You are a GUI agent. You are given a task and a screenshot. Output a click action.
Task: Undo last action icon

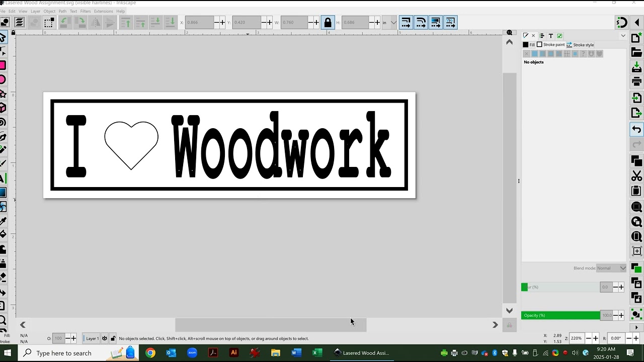tap(636, 129)
